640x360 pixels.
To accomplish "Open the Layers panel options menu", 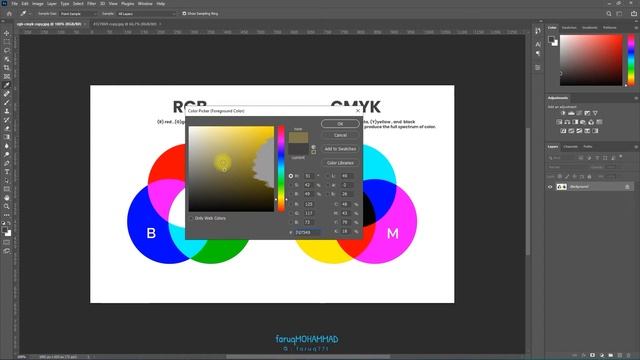I will click(636, 147).
